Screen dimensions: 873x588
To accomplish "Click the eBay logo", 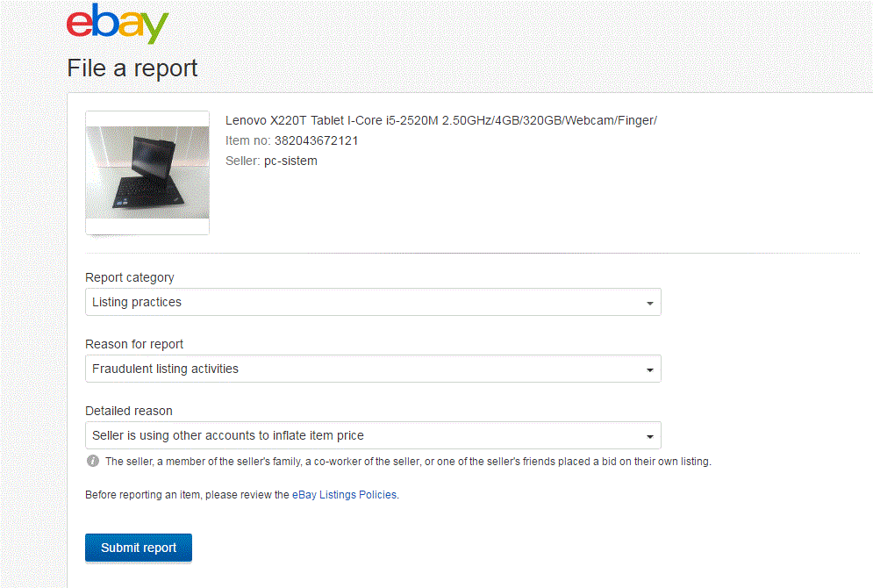I will pos(117,24).
